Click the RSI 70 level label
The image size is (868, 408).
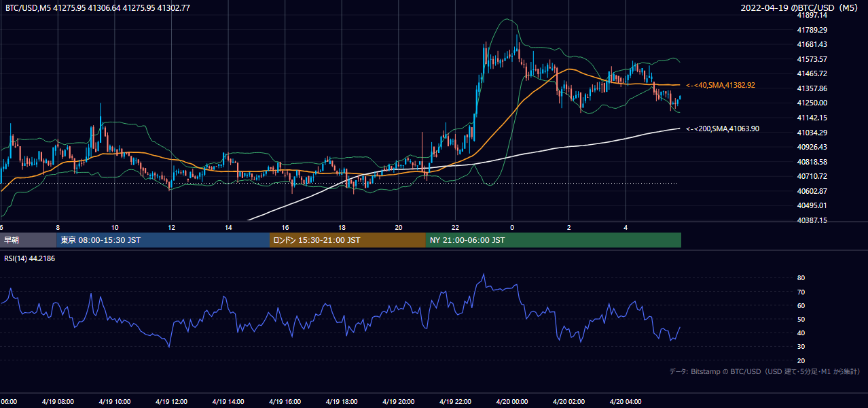801,292
